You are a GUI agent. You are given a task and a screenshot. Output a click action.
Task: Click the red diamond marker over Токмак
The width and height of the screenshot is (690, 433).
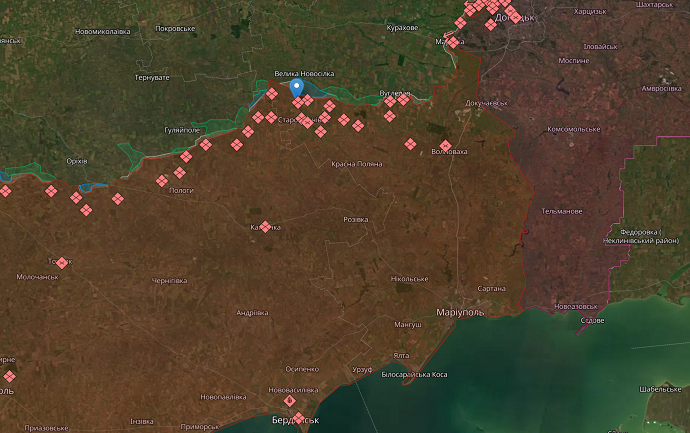point(62,263)
